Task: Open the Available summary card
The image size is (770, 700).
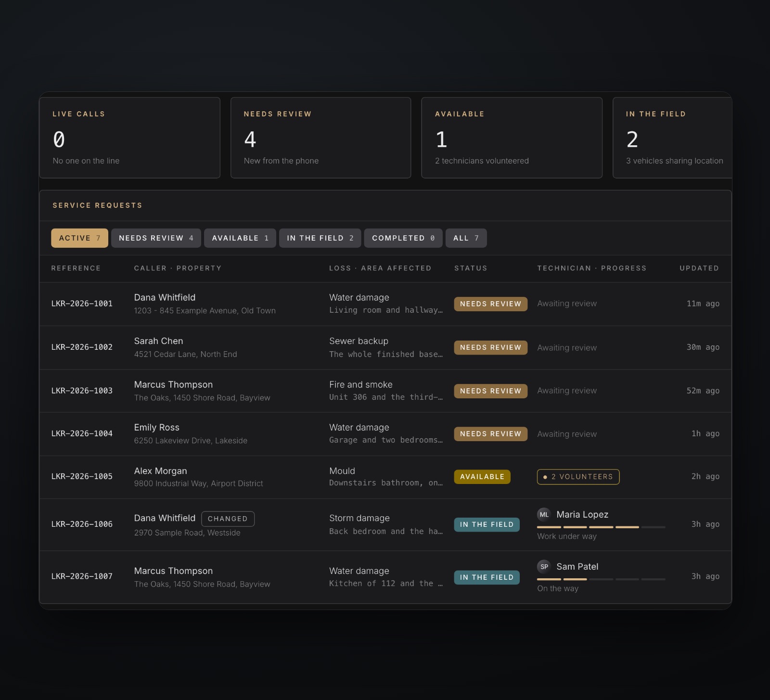Action: point(512,138)
